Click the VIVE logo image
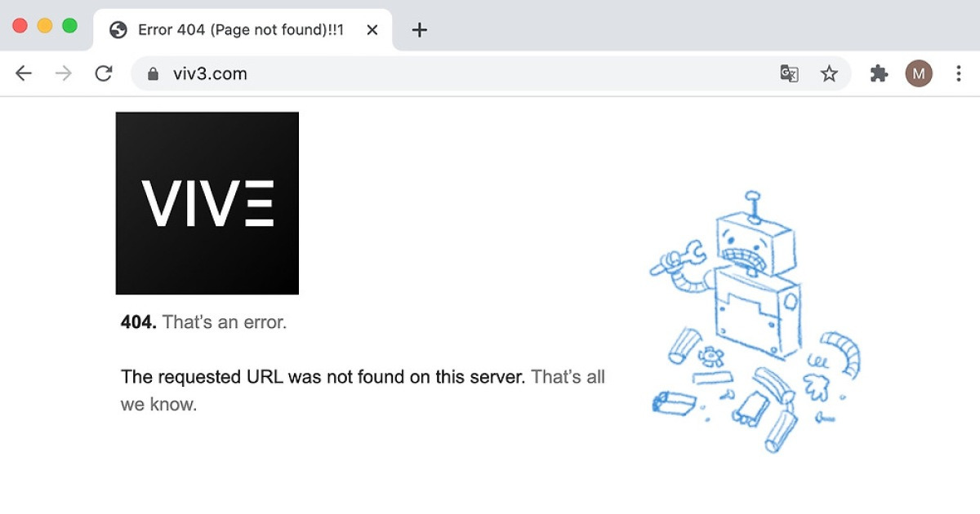The image size is (980, 514). coord(207,202)
